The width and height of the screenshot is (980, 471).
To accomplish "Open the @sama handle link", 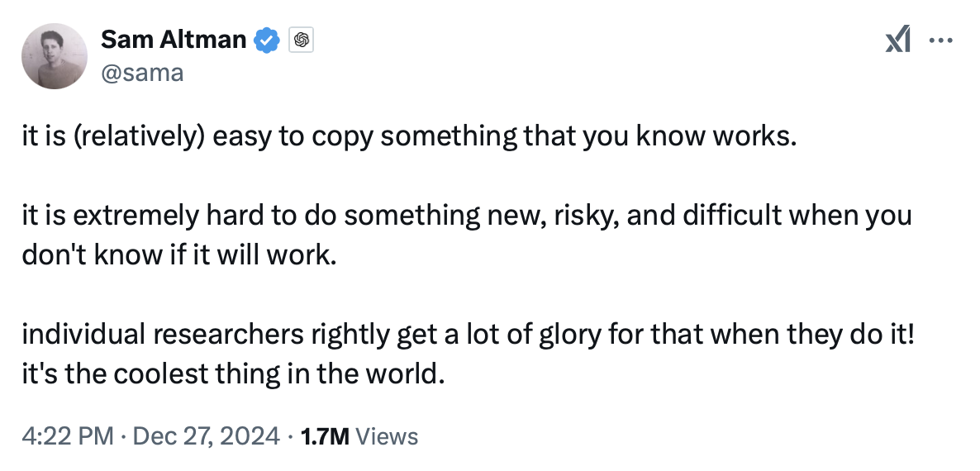I will tap(141, 73).
